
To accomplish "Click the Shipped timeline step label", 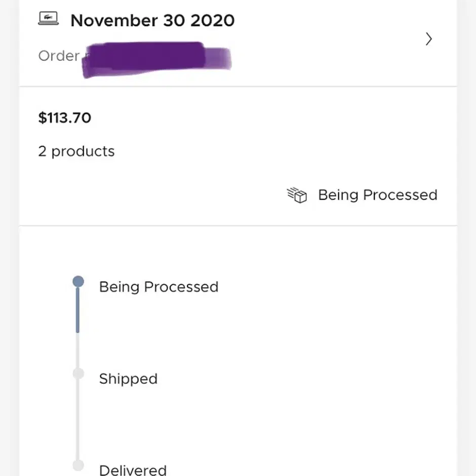I will click(129, 379).
